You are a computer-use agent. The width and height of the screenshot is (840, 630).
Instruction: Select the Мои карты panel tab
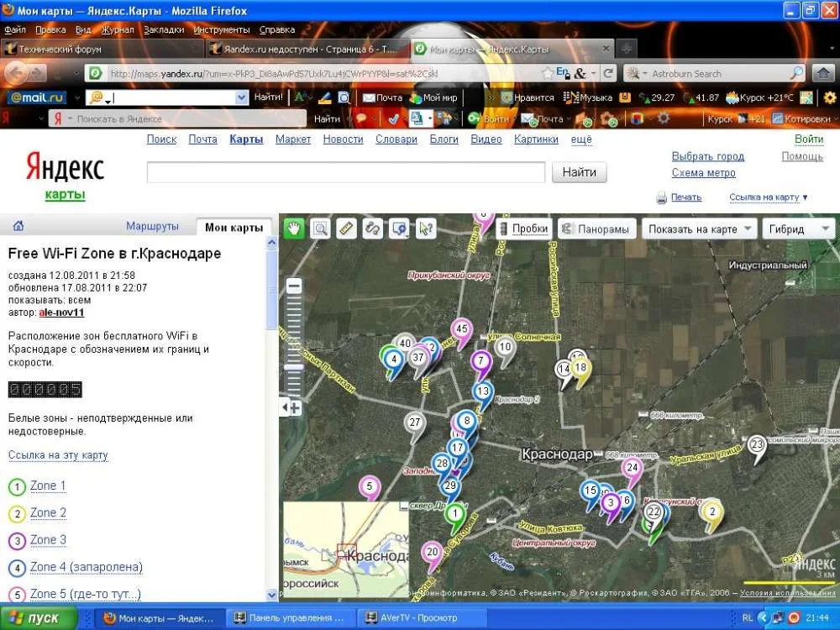(234, 227)
